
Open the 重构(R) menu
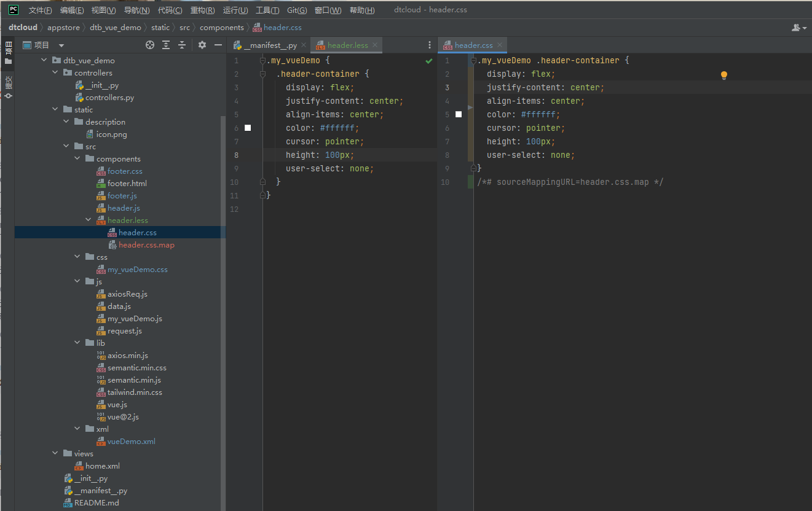pyautogui.click(x=202, y=10)
